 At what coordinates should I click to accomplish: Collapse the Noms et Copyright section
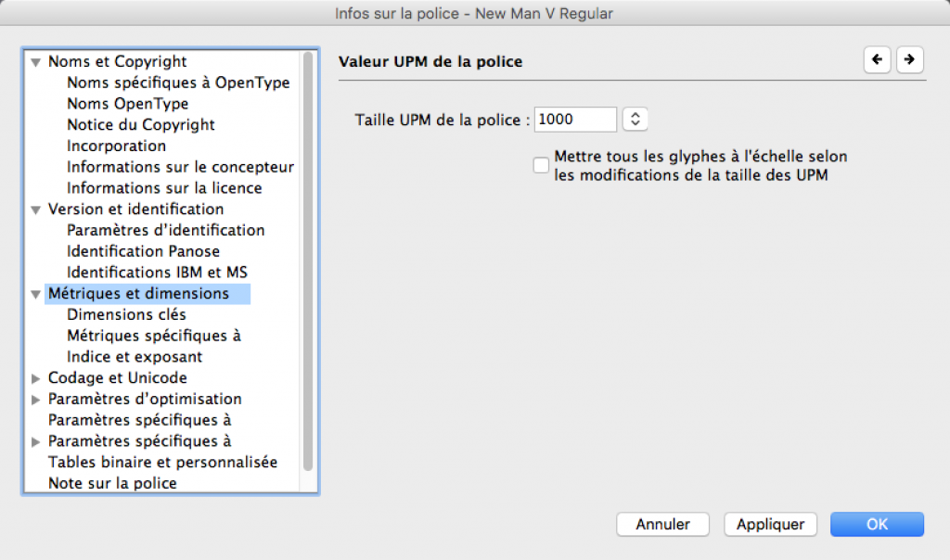pos(36,62)
